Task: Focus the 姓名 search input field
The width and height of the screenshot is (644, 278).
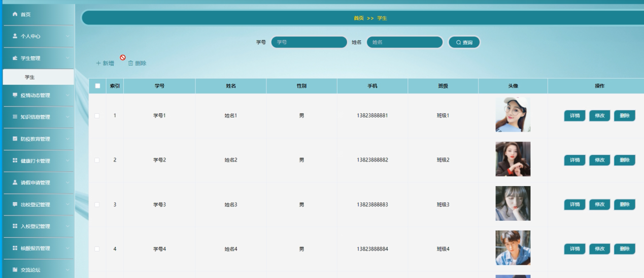Action: (405, 42)
